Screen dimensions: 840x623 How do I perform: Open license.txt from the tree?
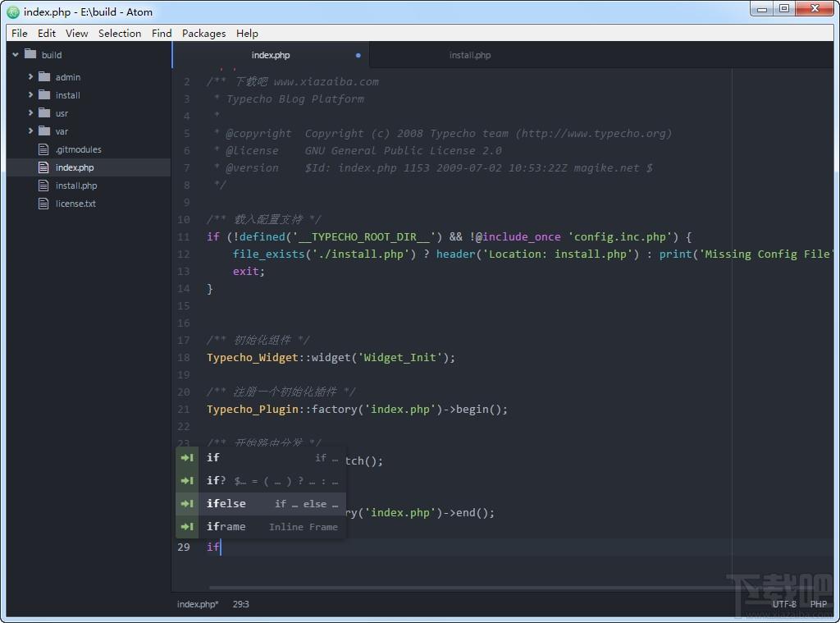tap(75, 204)
